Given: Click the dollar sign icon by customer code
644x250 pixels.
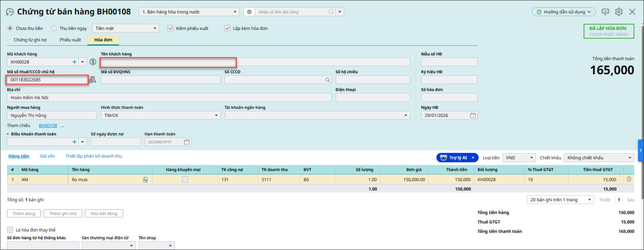Looking at the screenshot, I should pyautogui.click(x=93, y=62).
